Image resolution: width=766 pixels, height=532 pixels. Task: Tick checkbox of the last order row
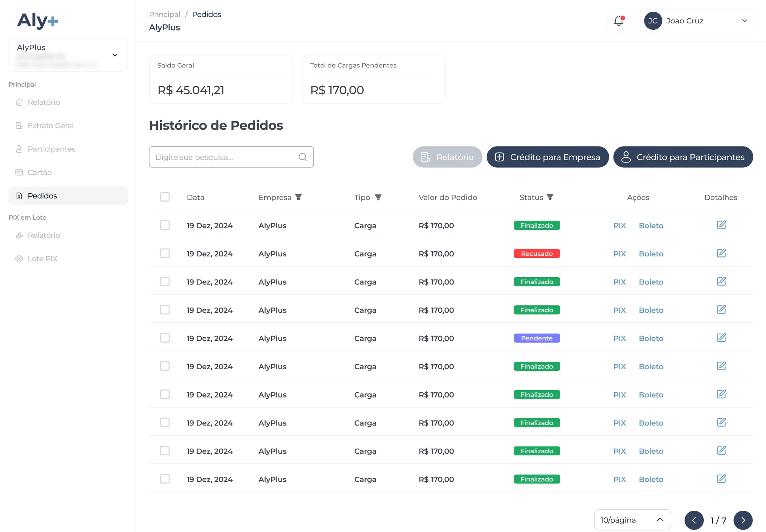point(165,479)
